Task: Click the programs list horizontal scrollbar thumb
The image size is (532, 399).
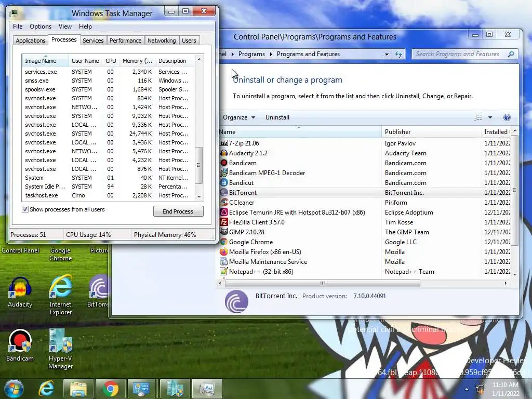Action: [322, 283]
